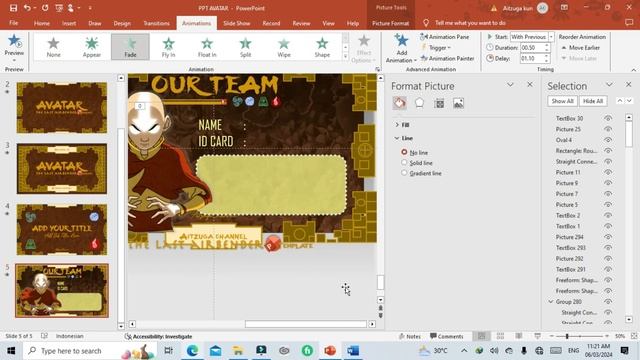Click the Duration input field

tap(532, 48)
